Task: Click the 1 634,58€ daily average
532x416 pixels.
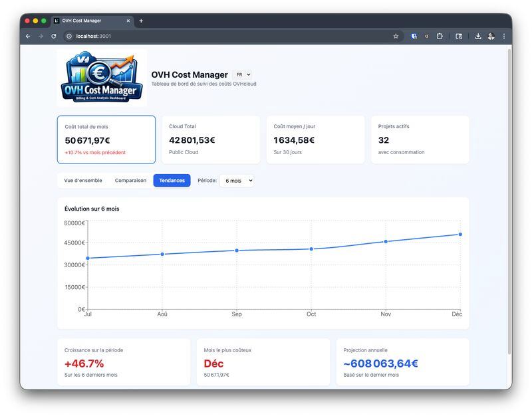Action: 294,140
